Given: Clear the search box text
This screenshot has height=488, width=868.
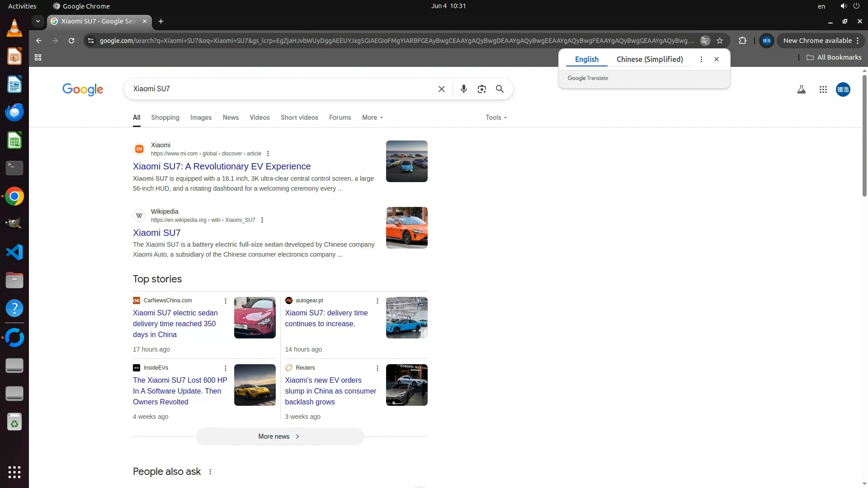Looking at the screenshot, I should (x=441, y=89).
